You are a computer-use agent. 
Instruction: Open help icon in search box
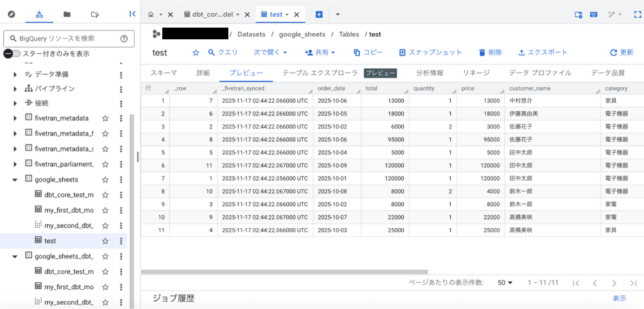tap(124, 39)
